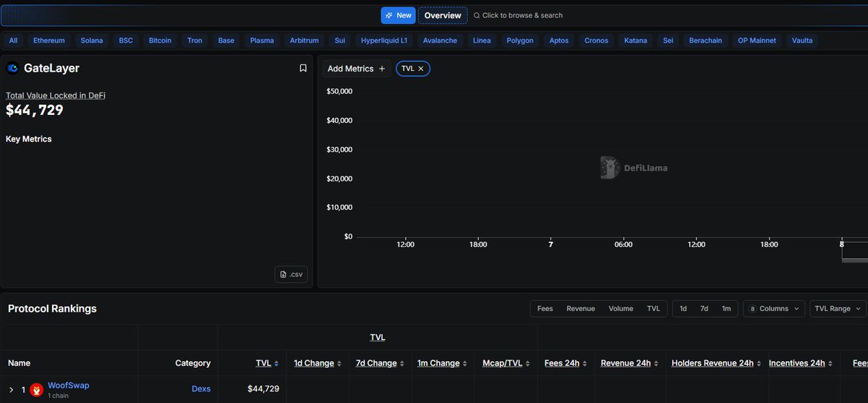Toggle the TVL column group button
The image size is (868, 403).
point(653,308)
